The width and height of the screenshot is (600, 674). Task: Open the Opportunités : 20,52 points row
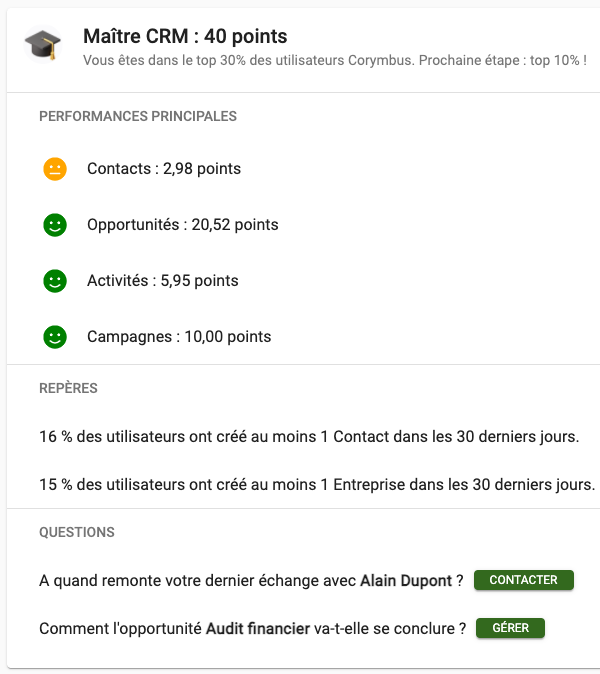[182, 225]
